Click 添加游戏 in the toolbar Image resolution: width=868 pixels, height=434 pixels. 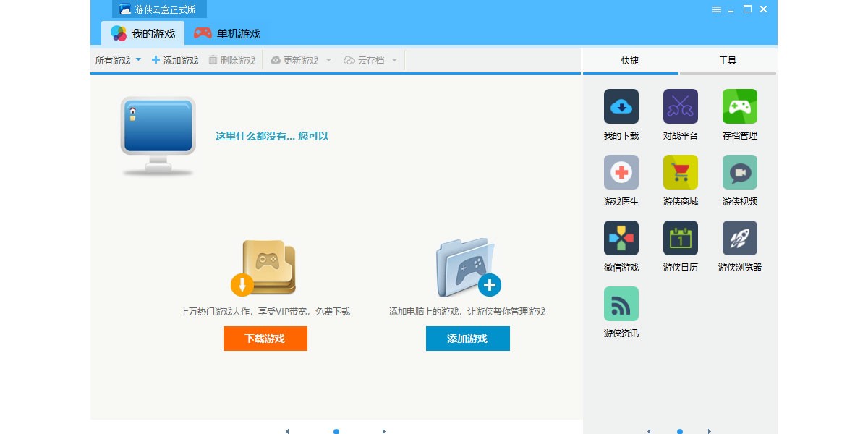(x=175, y=61)
